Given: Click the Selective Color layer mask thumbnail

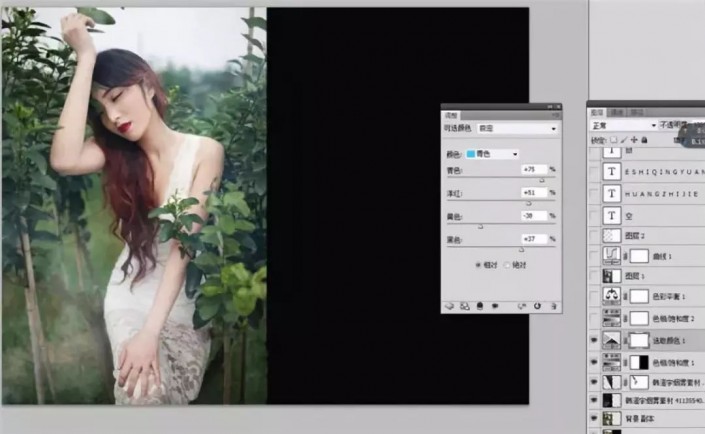Looking at the screenshot, I should pyautogui.click(x=639, y=341).
